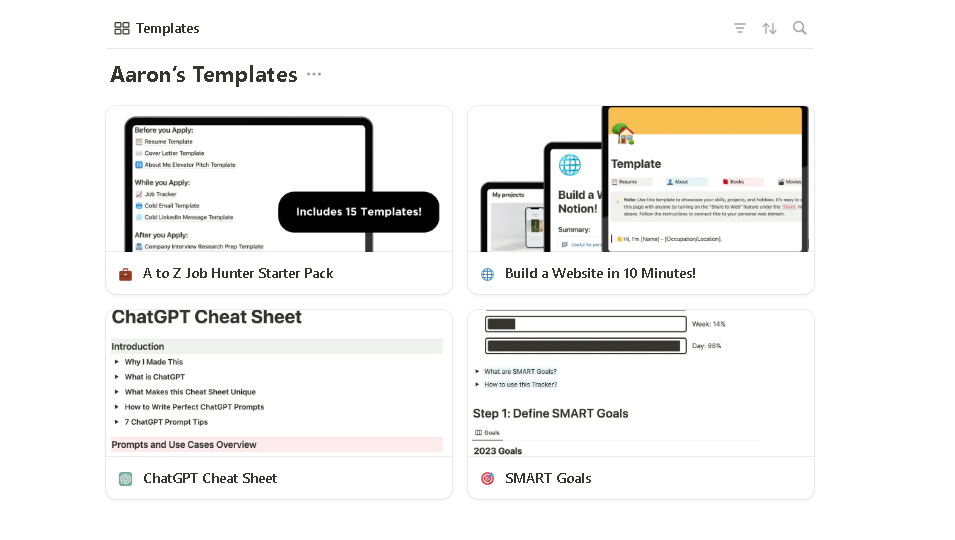The width and height of the screenshot is (955, 540).
Task: Open the Build a Website cover thumbnail
Action: [x=641, y=179]
